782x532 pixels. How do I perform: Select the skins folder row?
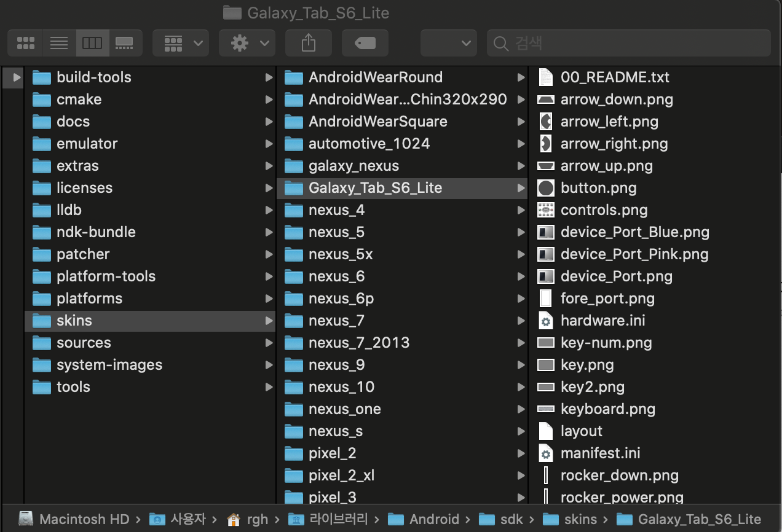click(x=150, y=321)
